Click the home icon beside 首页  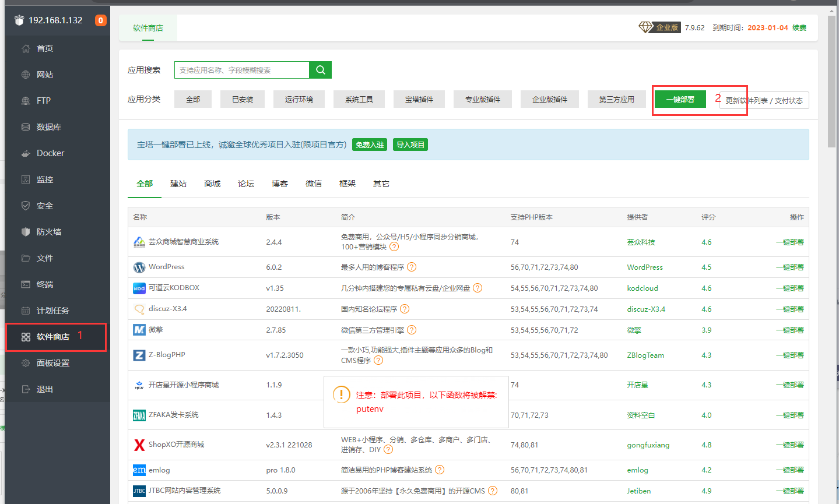pos(26,48)
